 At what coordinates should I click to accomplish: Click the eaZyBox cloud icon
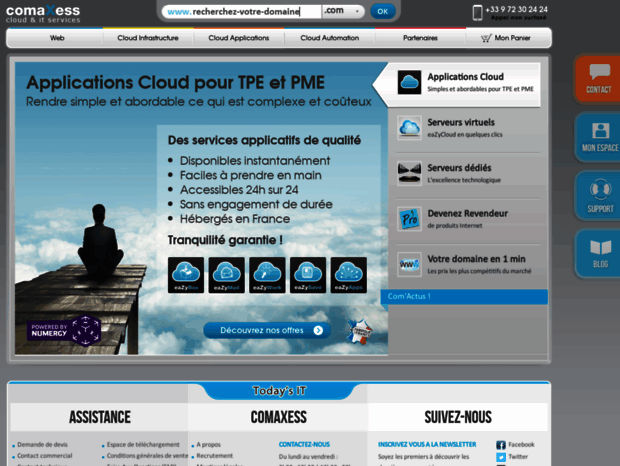point(187,274)
